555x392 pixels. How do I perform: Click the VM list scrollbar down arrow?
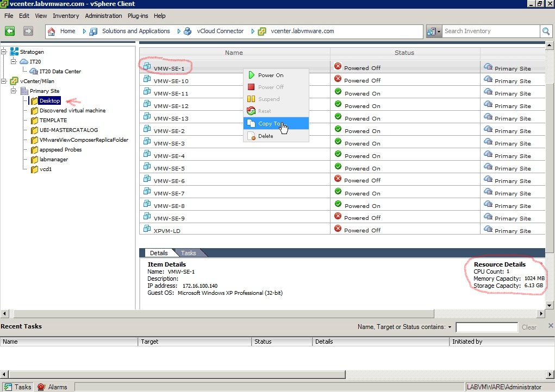coord(550,305)
